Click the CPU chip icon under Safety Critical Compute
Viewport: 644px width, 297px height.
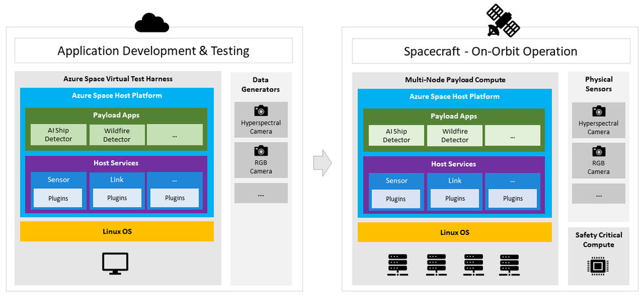598,266
